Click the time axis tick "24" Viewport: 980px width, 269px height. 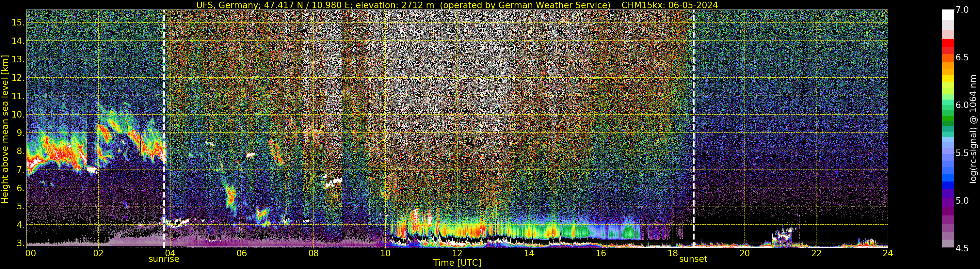point(888,253)
